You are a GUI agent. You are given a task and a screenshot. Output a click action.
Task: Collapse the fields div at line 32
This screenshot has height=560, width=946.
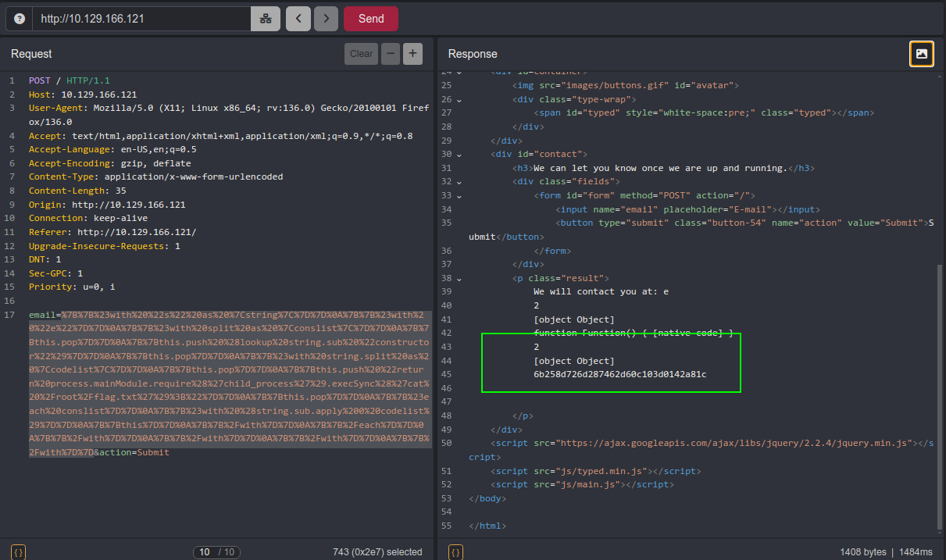459,182
